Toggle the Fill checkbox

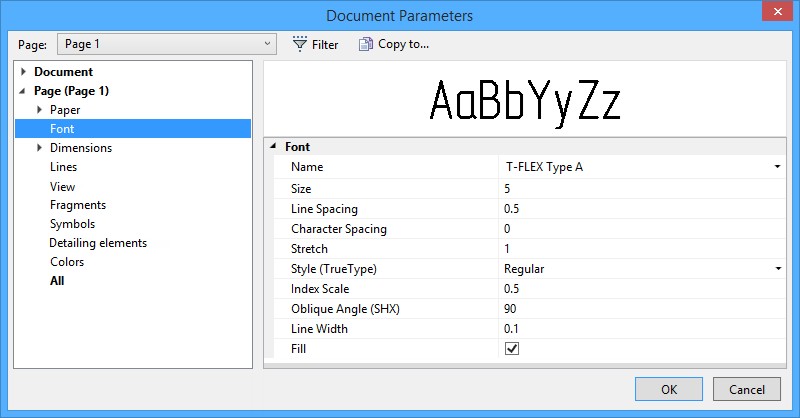click(512, 348)
